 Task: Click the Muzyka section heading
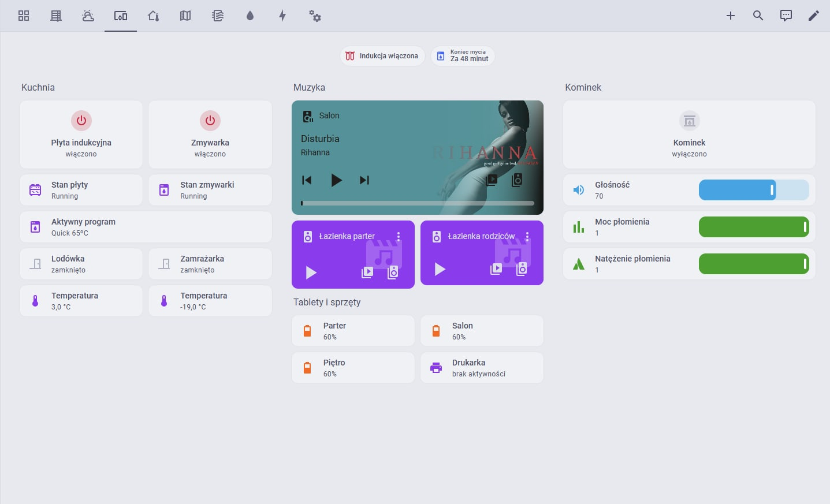click(x=309, y=87)
